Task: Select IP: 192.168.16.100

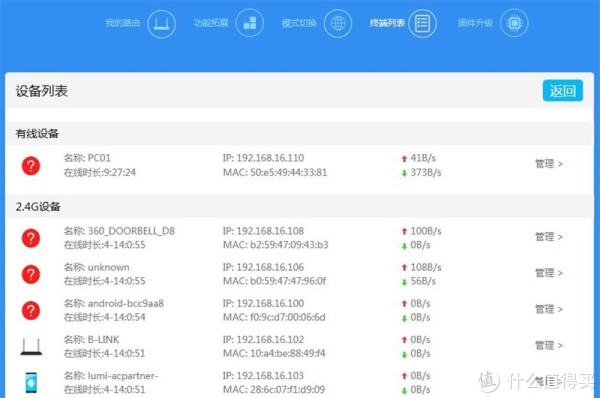Action: click(x=263, y=303)
